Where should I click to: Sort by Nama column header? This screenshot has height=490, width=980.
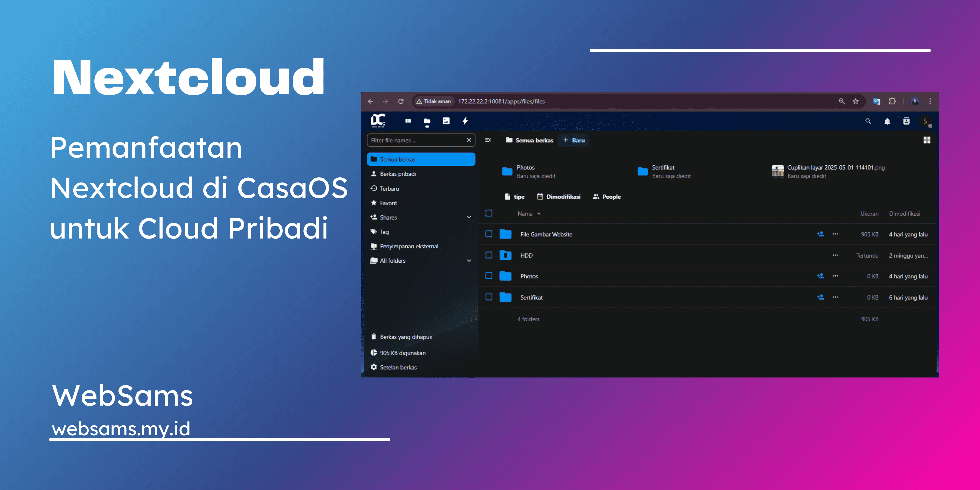pyautogui.click(x=529, y=214)
